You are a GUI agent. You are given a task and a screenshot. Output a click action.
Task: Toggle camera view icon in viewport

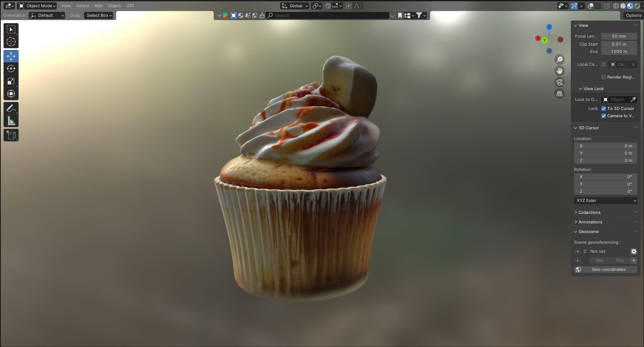(559, 82)
